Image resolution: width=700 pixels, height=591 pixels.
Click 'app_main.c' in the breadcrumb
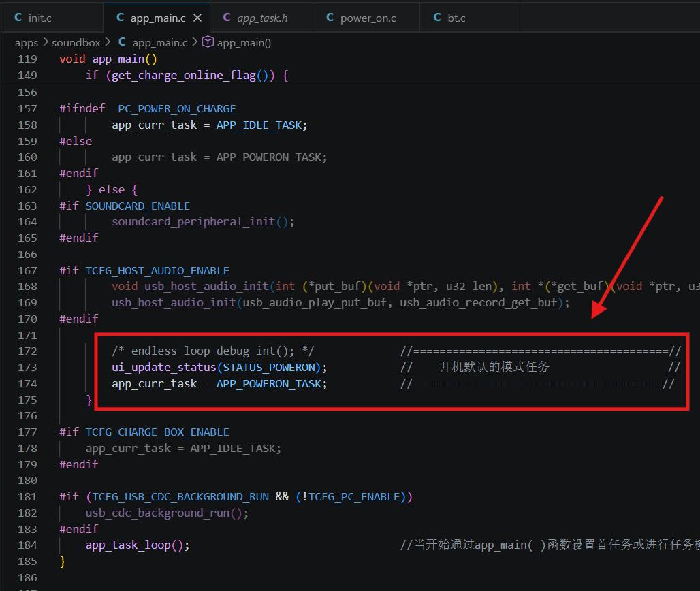pos(160,43)
